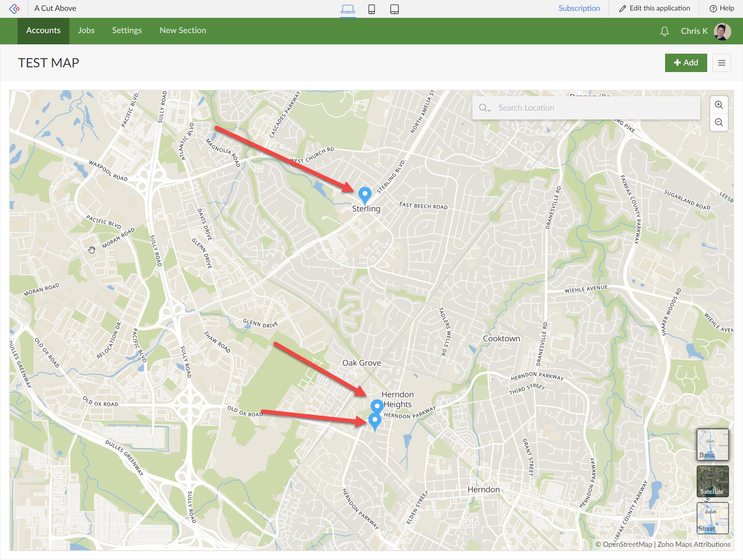Click the Herndon town label
743x560 pixels.
pyautogui.click(x=484, y=490)
